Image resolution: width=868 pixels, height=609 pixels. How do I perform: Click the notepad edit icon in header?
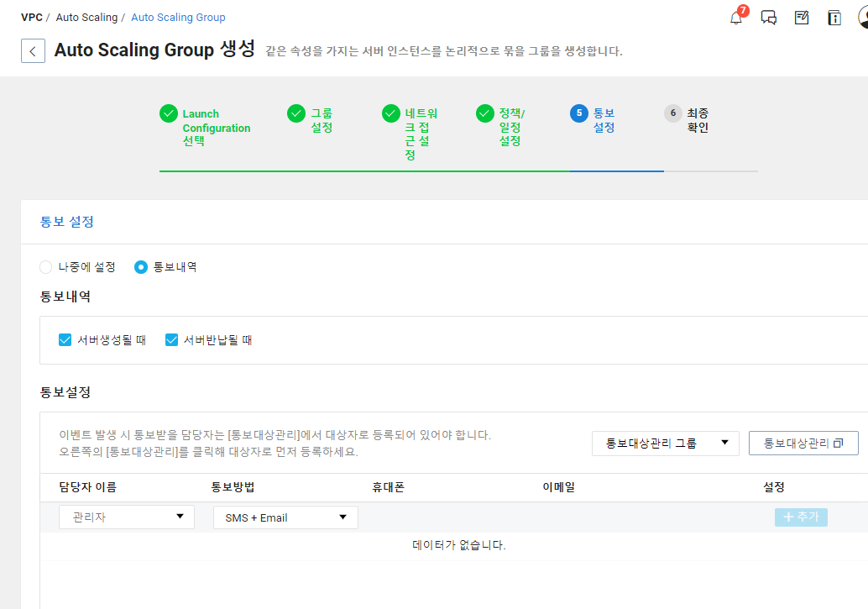coord(802,18)
